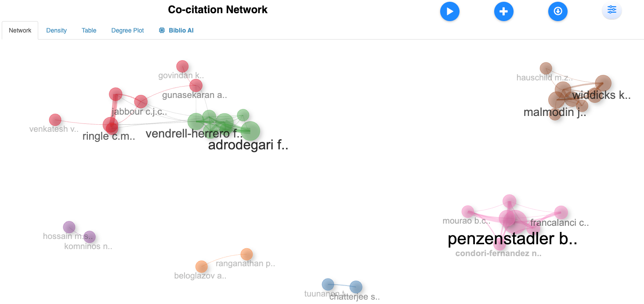Switch to the Table tab
The height and width of the screenshot is (304, 644).
coord(89,30)
